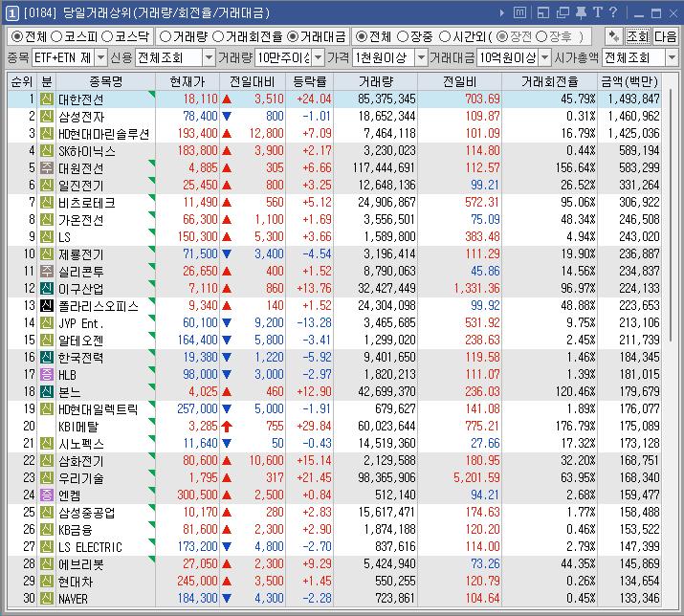Image resolution: width=684 pixels, height=616 pixels.
Task: Click the dark 신 badge on 이구산업 row
Action: [47, 288]
